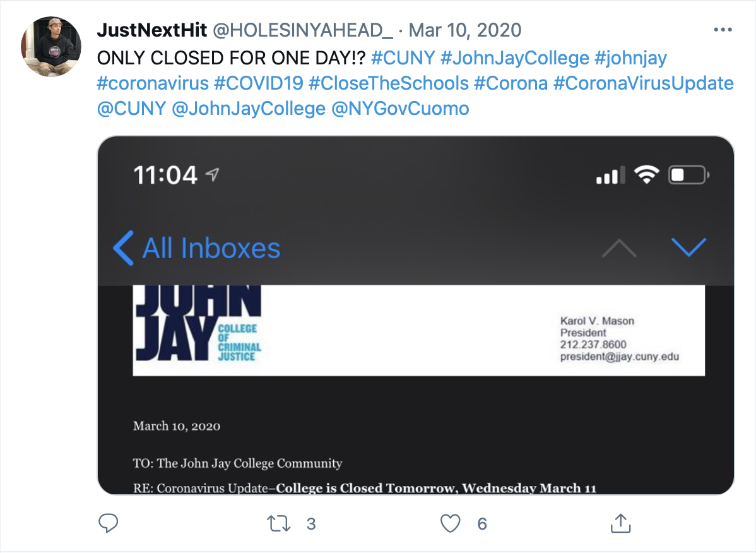The width and height of the screenshot is (756, 553).
Task: Open the #CUNY hashtag
Action: point(403,58)
